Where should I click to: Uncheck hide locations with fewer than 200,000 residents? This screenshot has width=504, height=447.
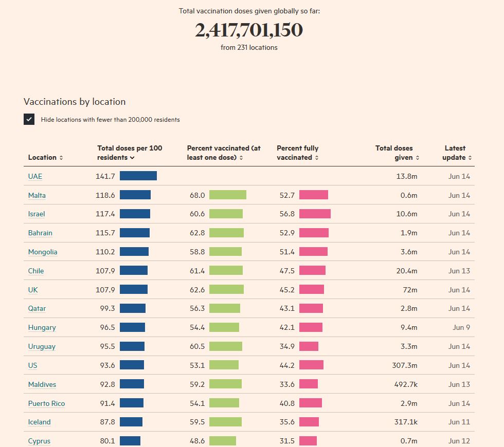(x=29, y=119)
